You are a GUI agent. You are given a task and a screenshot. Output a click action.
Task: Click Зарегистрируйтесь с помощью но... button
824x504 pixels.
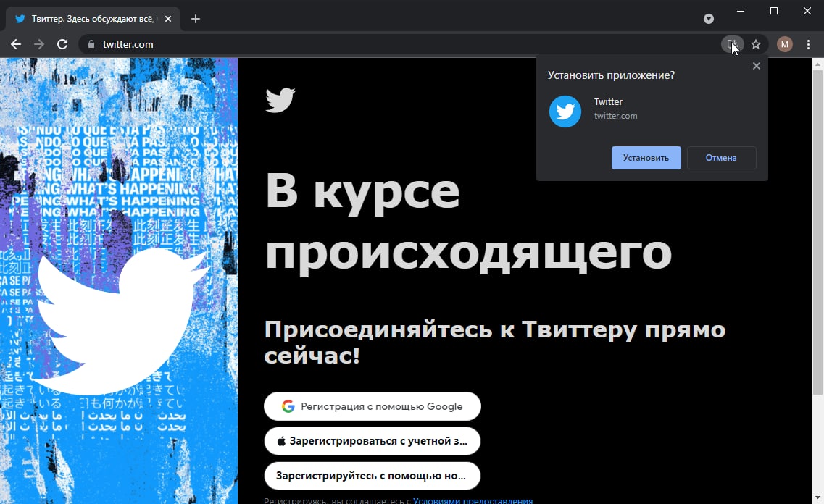tap(372, 476)
